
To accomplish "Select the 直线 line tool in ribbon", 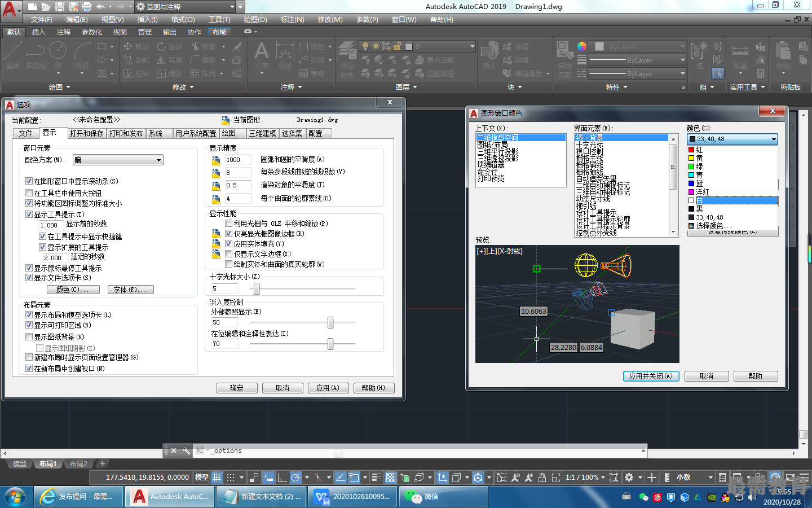I will (14, 55).
